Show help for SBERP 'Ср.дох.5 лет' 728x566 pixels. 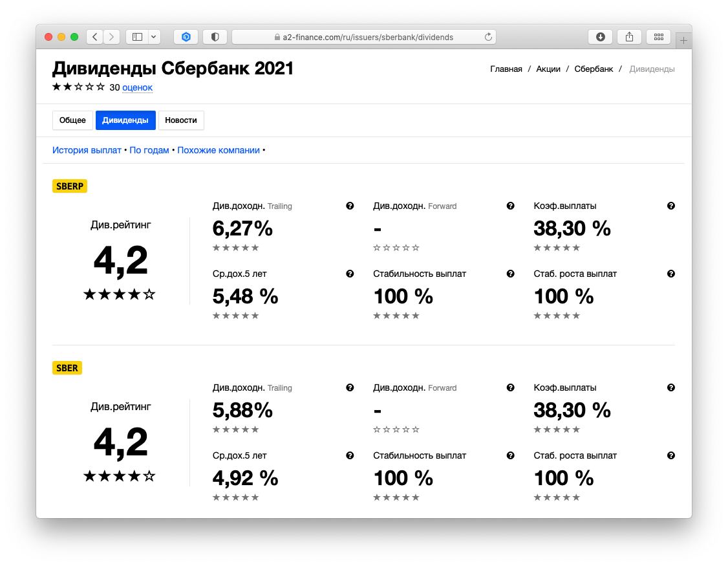(350, 274)
